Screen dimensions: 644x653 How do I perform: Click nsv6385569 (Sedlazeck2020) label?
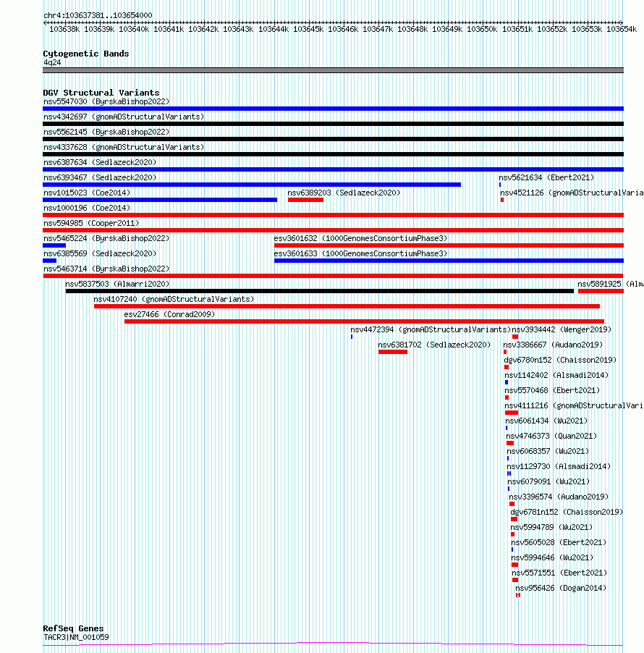point(100,253)
